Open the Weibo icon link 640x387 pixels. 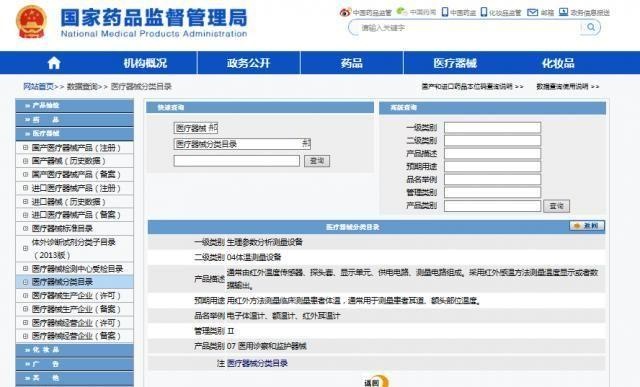[x=345, y=12]
